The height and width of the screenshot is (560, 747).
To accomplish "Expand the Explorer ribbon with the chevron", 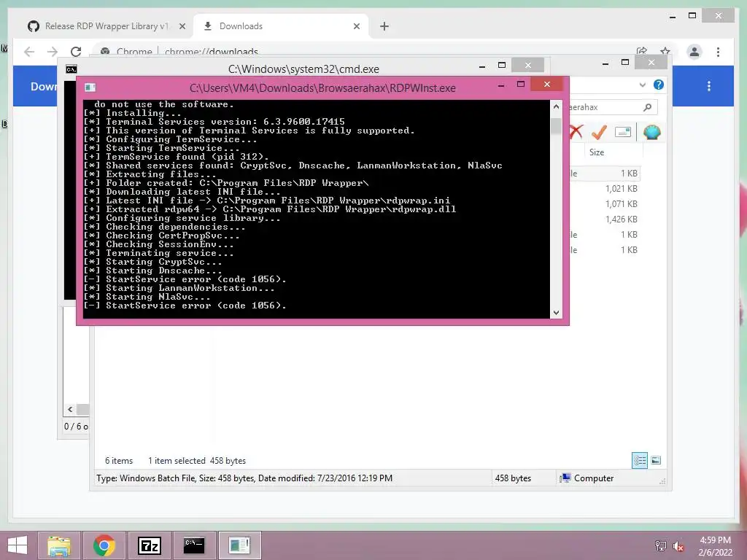I will coord(642,85).
